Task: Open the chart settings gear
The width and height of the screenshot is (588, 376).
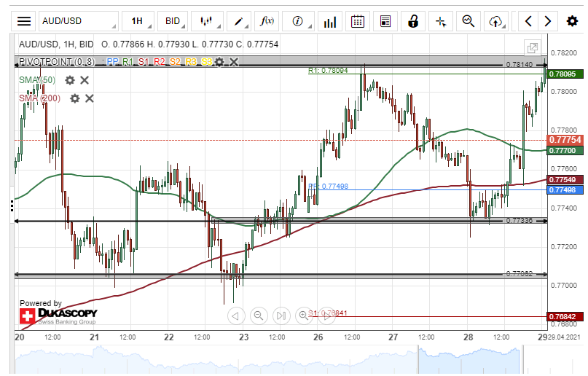Action: point(572,21)
